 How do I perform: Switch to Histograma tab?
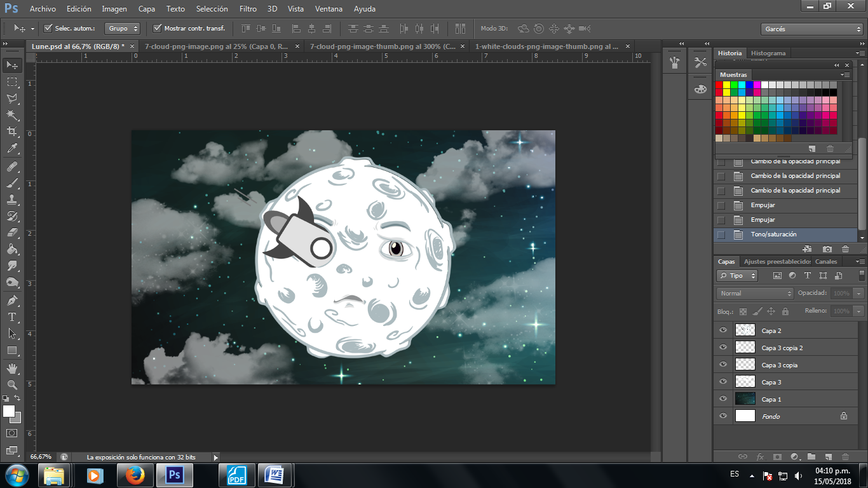coord(768,53)
